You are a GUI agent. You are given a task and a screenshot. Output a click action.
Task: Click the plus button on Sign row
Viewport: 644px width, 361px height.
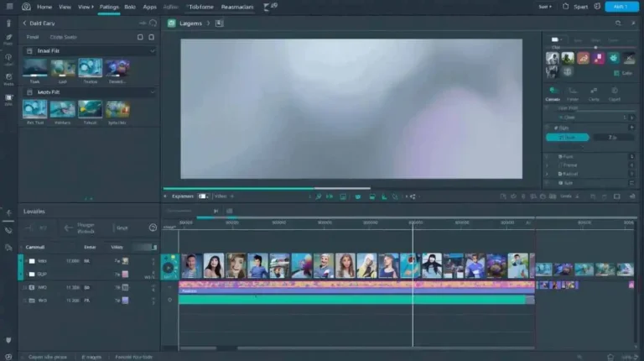tap(631, 128)
